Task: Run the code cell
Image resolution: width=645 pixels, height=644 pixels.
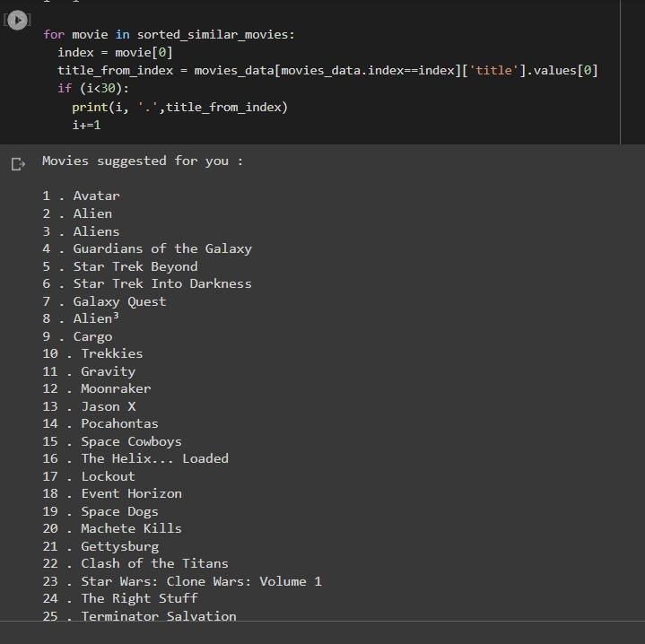Action: click(x=17, y=19)
